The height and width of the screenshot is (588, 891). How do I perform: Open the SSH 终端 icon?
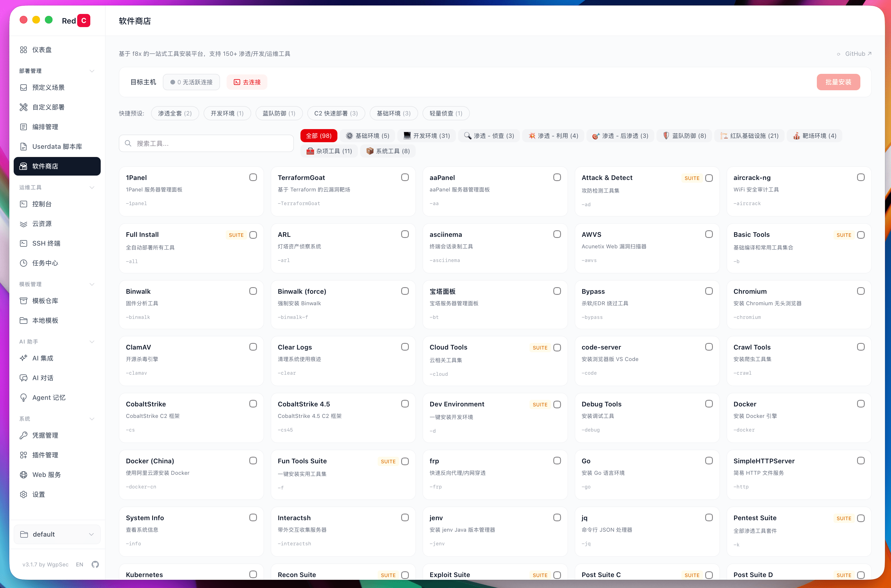click(23, 243)
